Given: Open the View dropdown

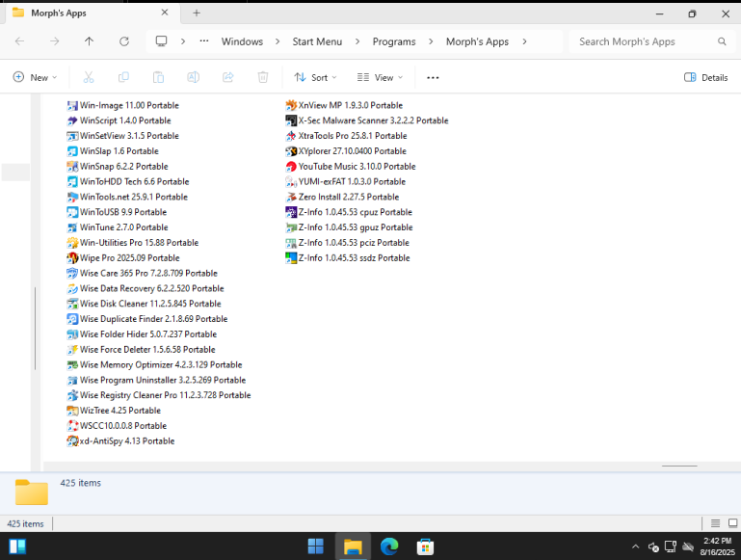Looking at the screenshot, I should (381, 77).
